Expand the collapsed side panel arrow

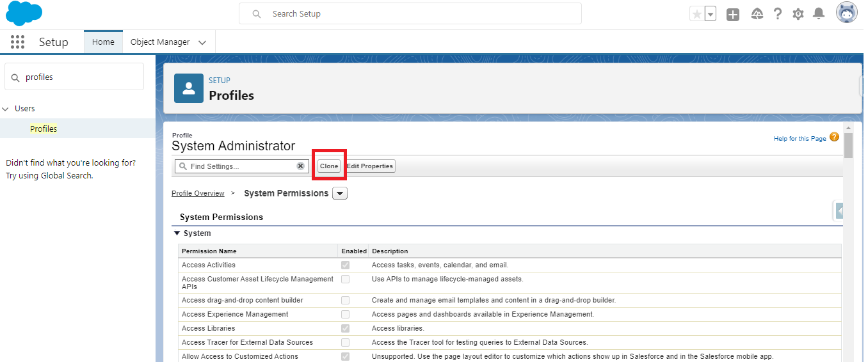click(839, 210)
